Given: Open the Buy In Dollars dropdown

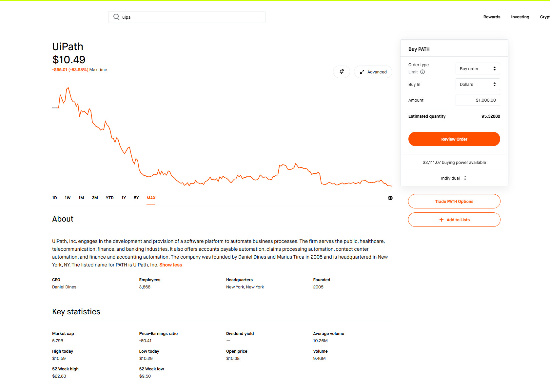Looking at the screenshot, I should tap(478, 84).
